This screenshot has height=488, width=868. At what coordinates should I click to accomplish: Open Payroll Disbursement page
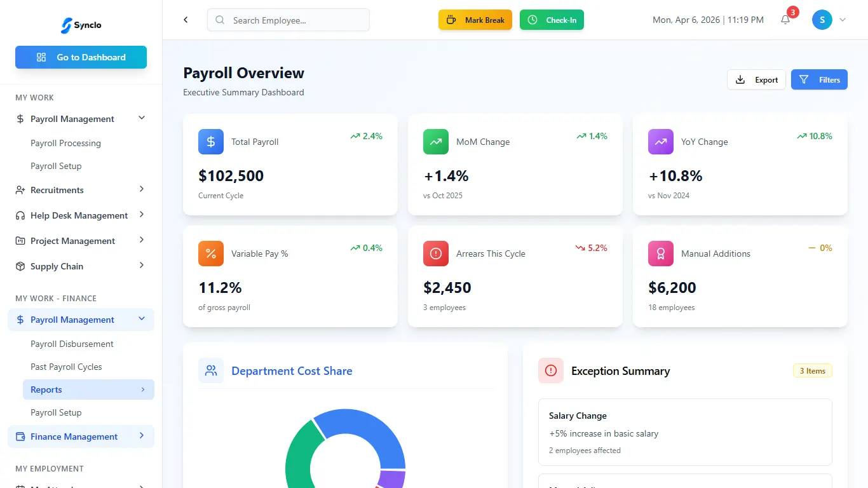[x=72, y=344]
